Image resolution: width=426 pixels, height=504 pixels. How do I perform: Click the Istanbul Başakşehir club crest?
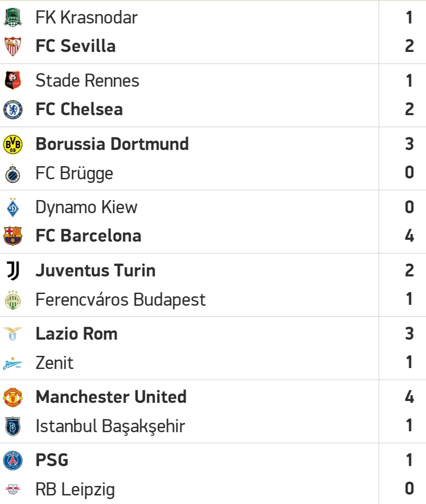tap(13, 426)
